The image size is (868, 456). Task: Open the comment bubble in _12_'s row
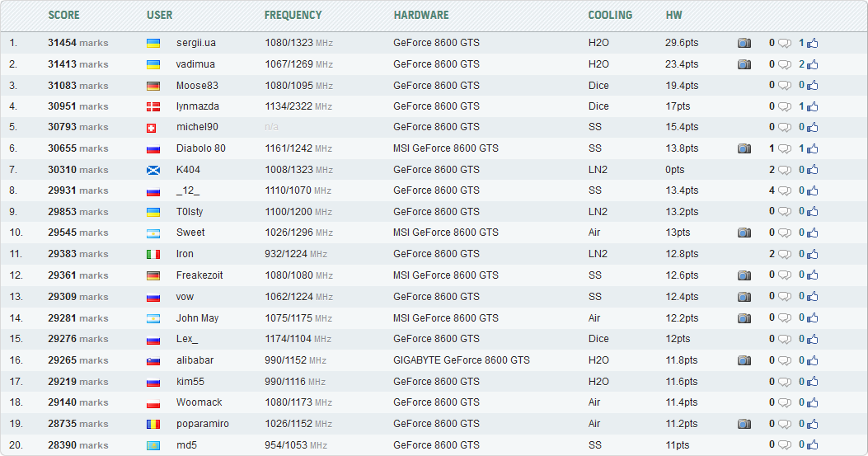(784, 191)
